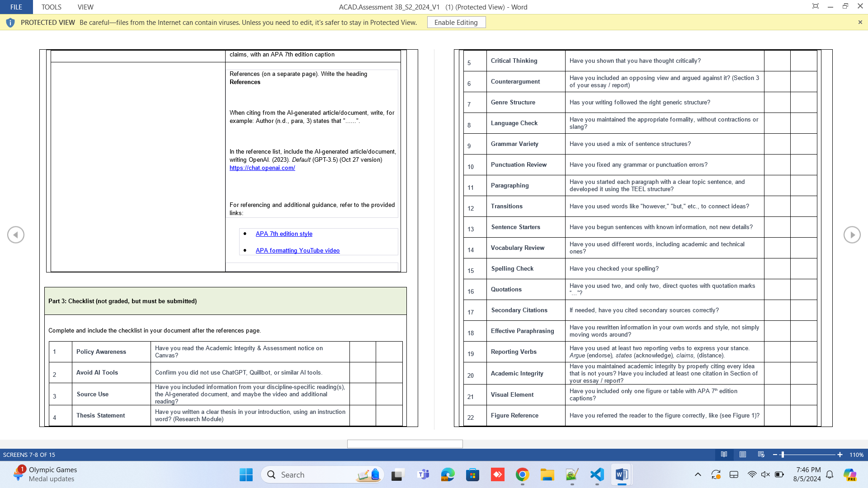Open the FILE tab
The image size is (868, 488).
pos(16,7)
